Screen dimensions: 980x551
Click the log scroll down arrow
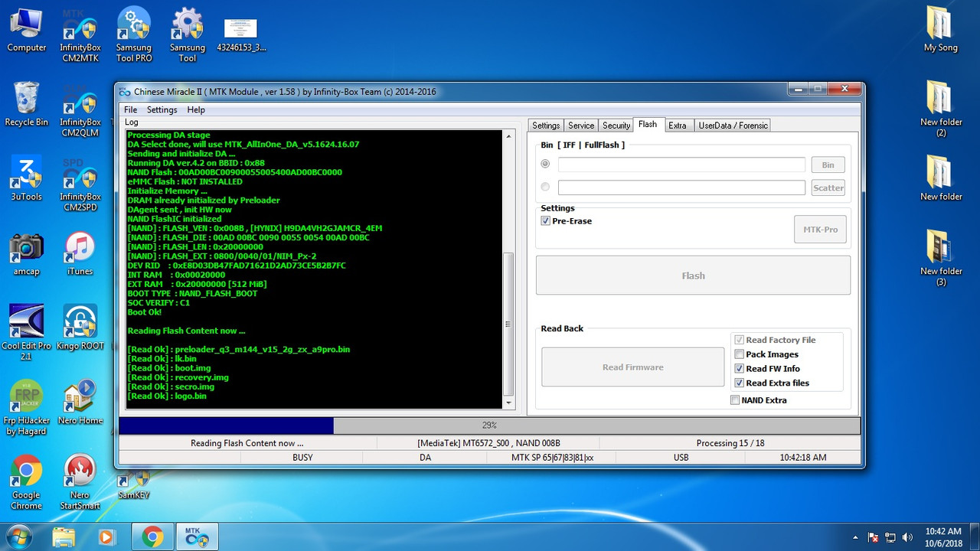point(508,403)
